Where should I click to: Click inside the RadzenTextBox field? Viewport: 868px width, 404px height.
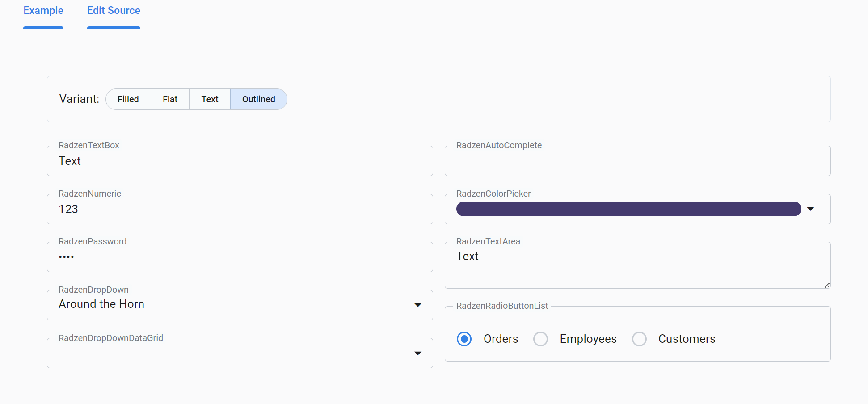(240, 161)
